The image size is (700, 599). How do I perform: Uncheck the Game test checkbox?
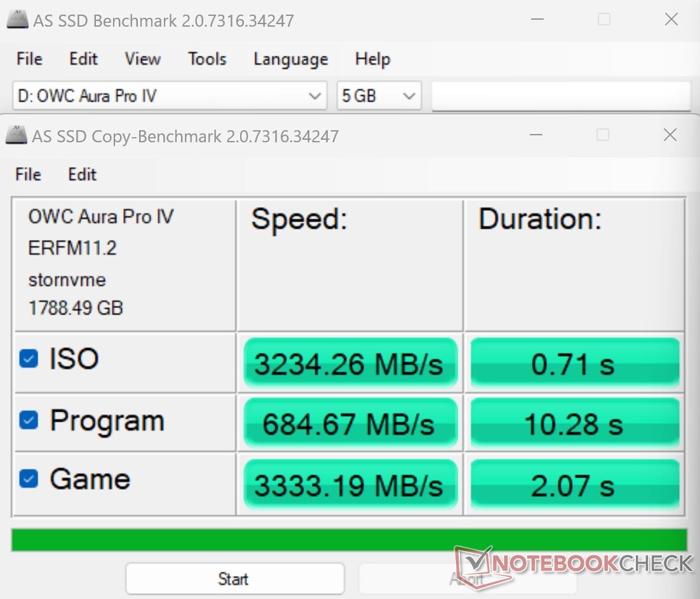point(29,479)
